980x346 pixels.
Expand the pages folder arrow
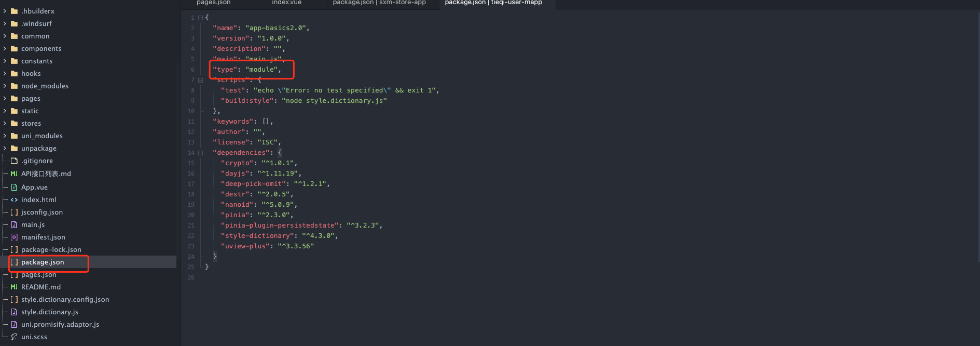(5, 98)
